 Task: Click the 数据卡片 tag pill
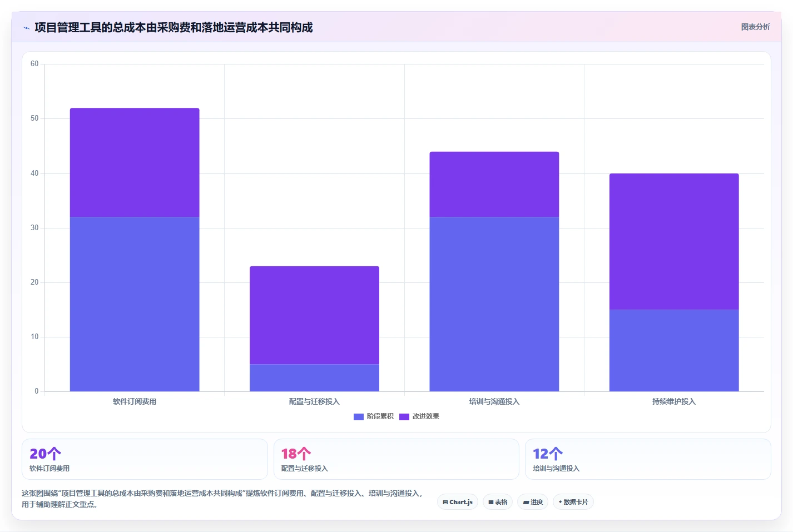pyautogui.click(x=573, y=502)
